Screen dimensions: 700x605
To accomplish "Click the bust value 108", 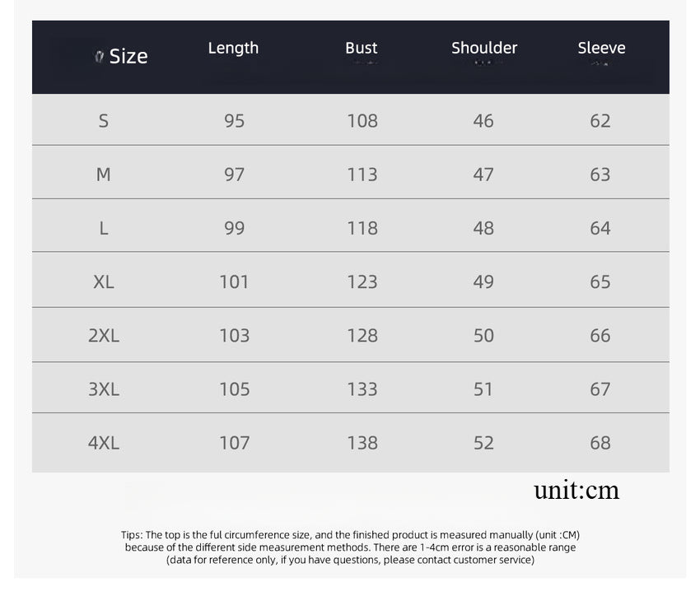I will [x=362, y=121].
